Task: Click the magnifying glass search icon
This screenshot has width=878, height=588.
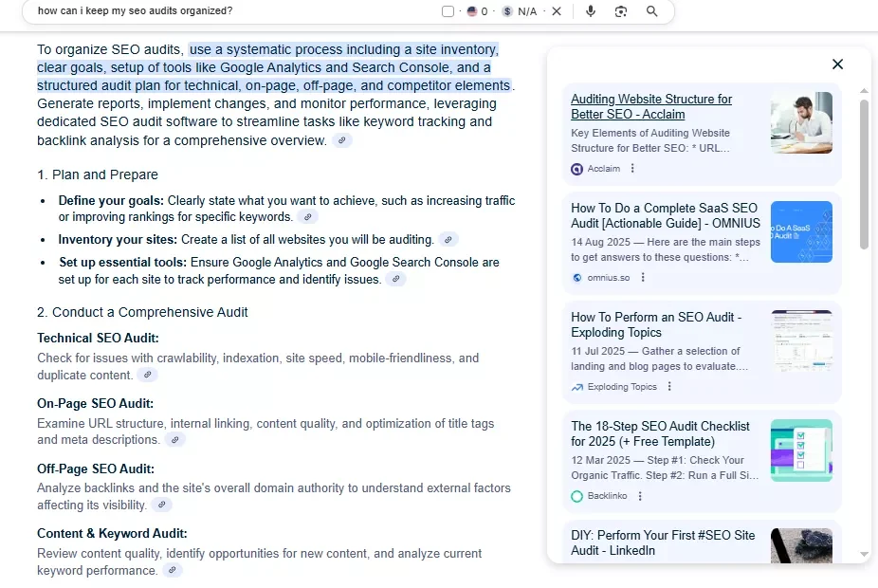Action: pyautogui.click(x=651, y=12)
